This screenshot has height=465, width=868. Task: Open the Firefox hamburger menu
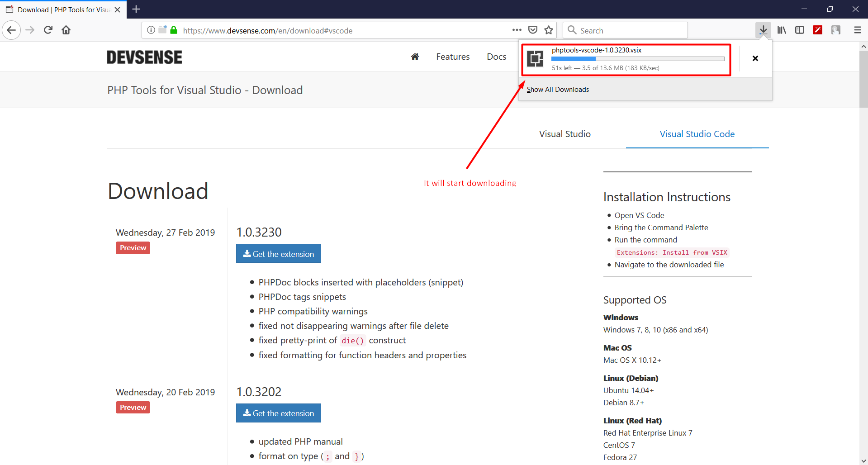(x=857, y=30)
